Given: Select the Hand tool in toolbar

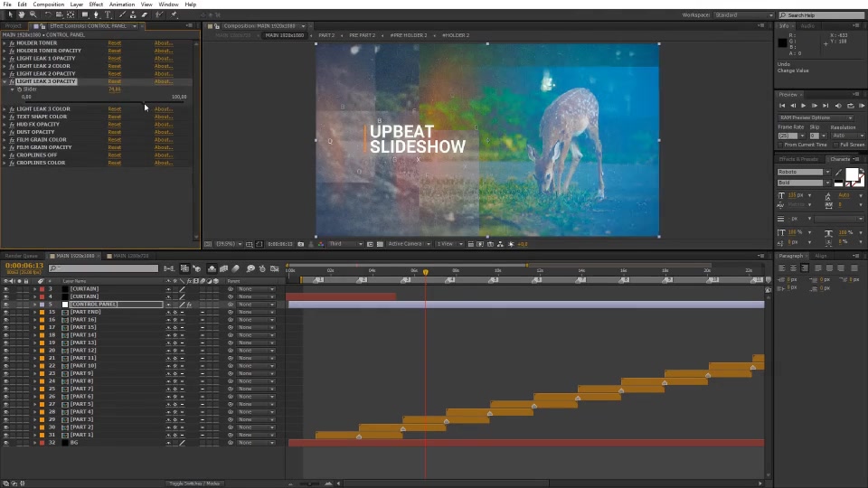Looking at the screenshot, I should click(x=22, y=14).
